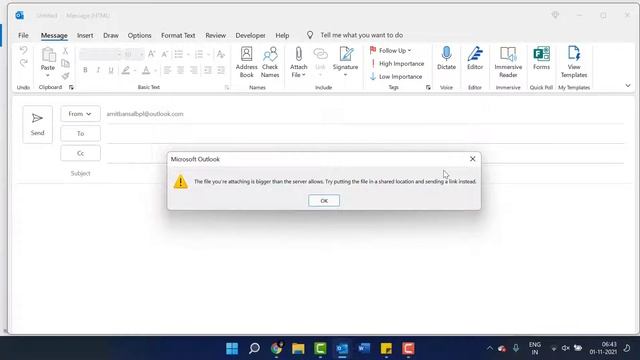The image size is (640, 360).
Task: Click the To recipients button
Action: point(80,133)
